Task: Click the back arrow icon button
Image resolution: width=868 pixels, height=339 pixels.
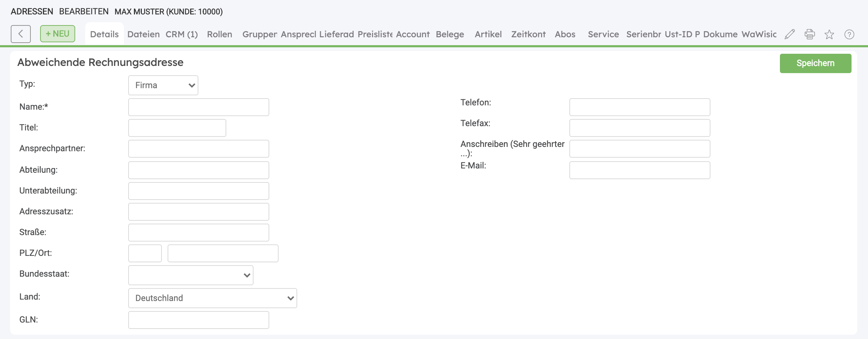Action: pos(20,34)
